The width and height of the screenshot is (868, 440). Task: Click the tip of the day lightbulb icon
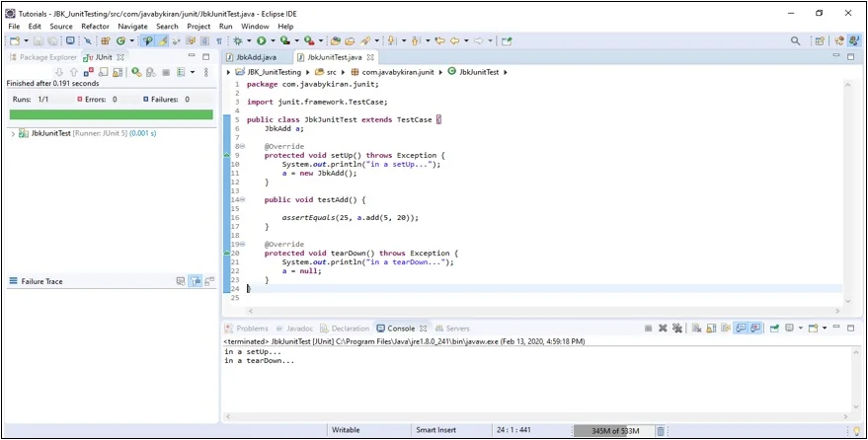click(857, 430)
